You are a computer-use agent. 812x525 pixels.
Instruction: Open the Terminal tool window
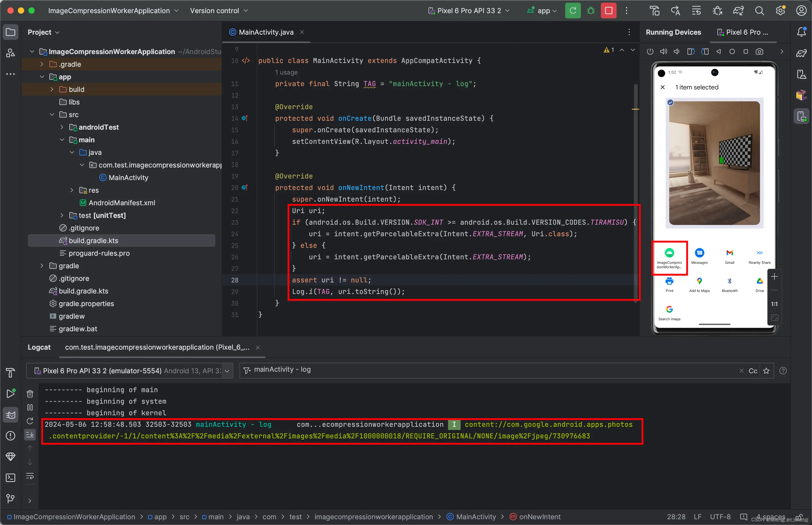[10, 477]
